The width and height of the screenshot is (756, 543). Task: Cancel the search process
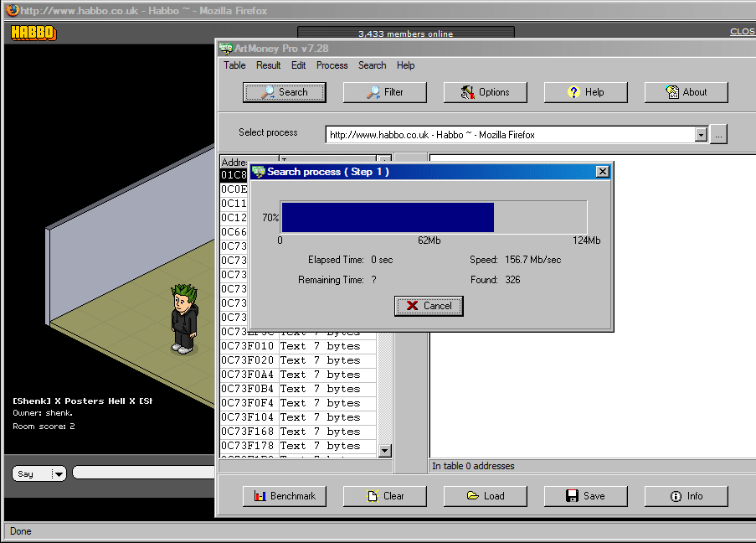coord(429,306)
